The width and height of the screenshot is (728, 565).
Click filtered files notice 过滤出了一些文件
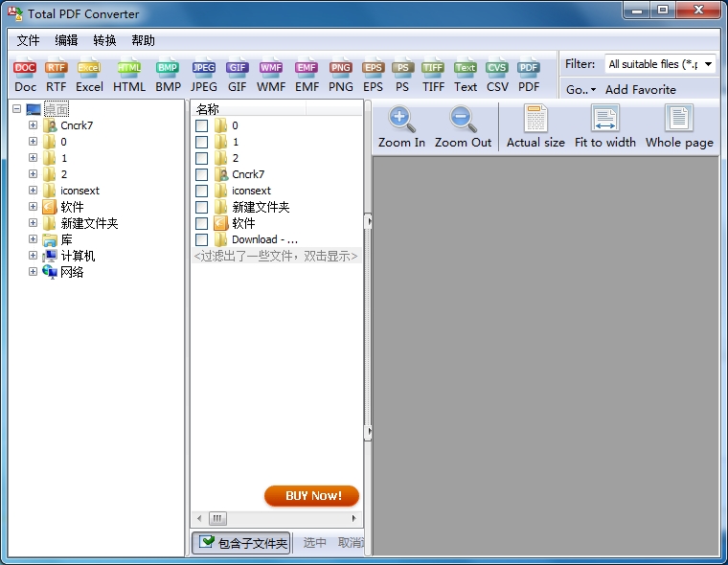click(276, 256)
